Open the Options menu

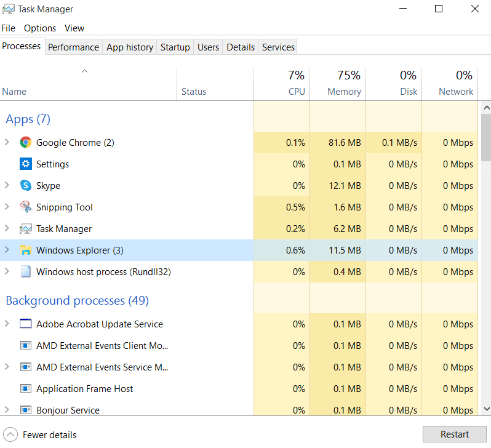[40, 28]
